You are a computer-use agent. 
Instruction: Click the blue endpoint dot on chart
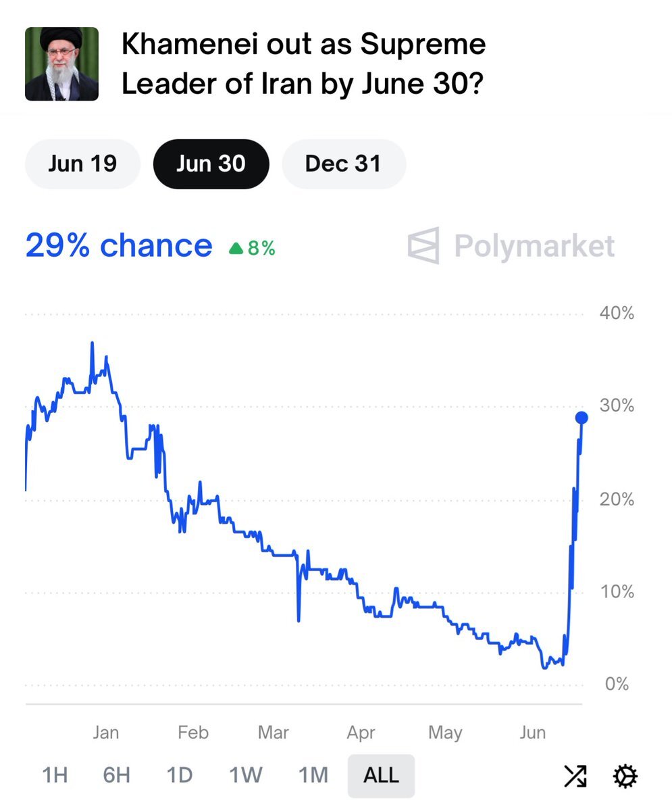(581, 418)
